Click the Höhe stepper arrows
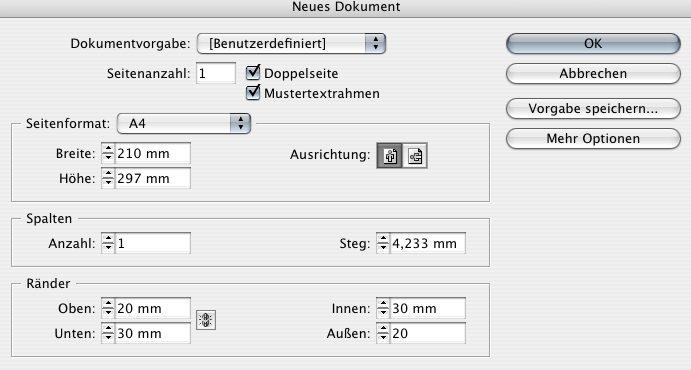This screenshot has width=691, height=370. coord(108,178)
